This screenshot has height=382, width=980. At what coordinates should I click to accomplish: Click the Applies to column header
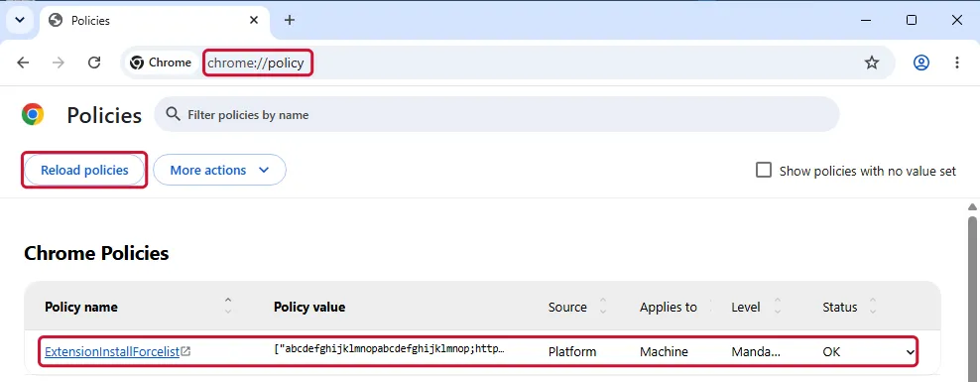tap(669, 307)
